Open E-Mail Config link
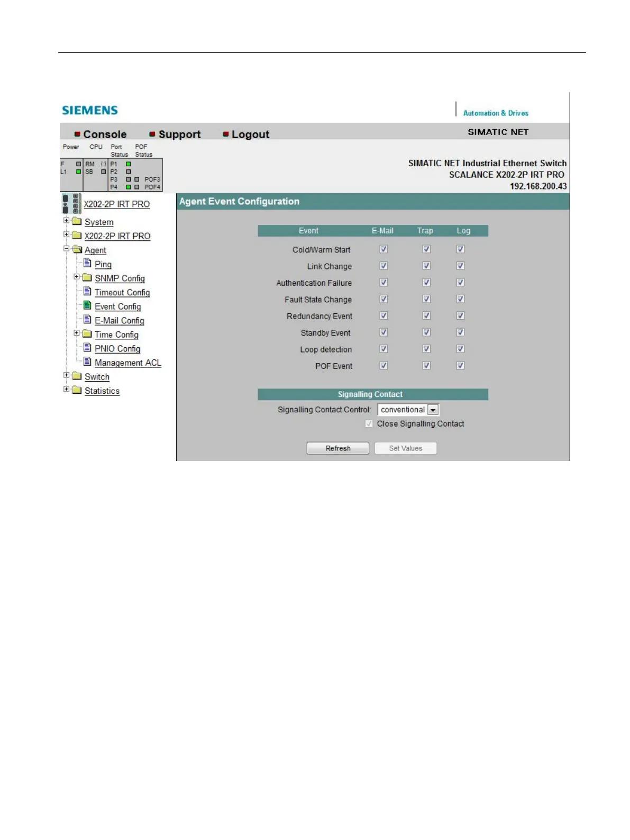This screenshot has height=840, width=630. pos(120,320)
